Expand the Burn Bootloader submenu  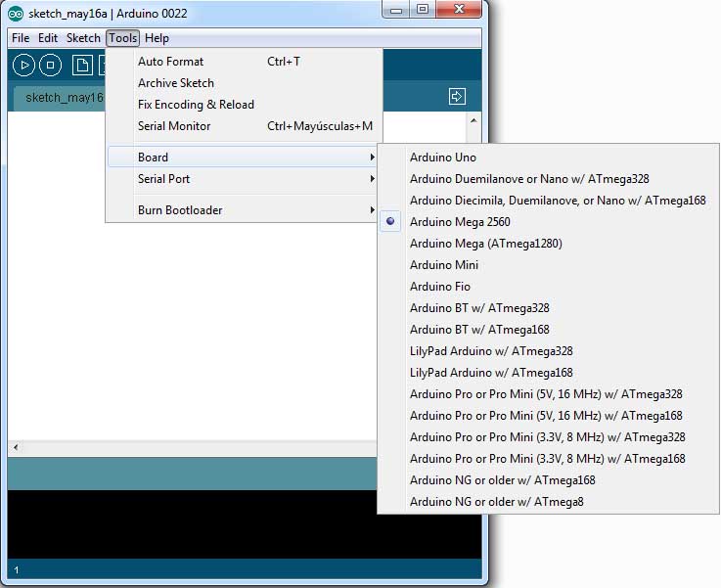(242, 210)
